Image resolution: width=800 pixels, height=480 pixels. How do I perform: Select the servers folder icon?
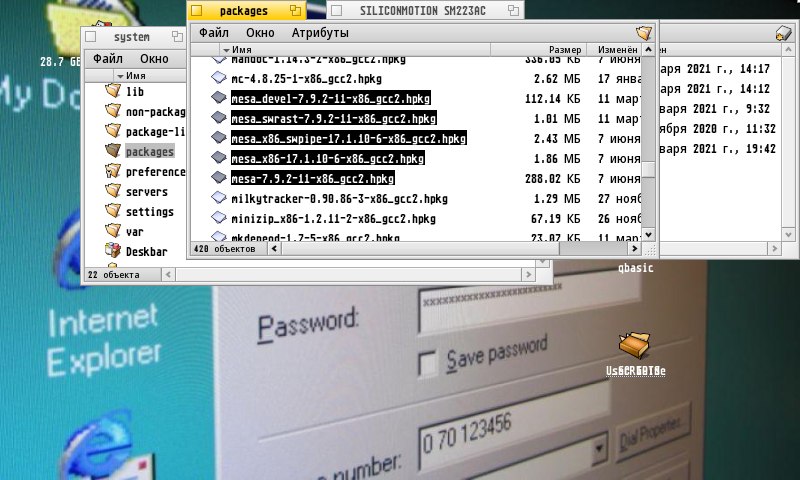(113, 191)
